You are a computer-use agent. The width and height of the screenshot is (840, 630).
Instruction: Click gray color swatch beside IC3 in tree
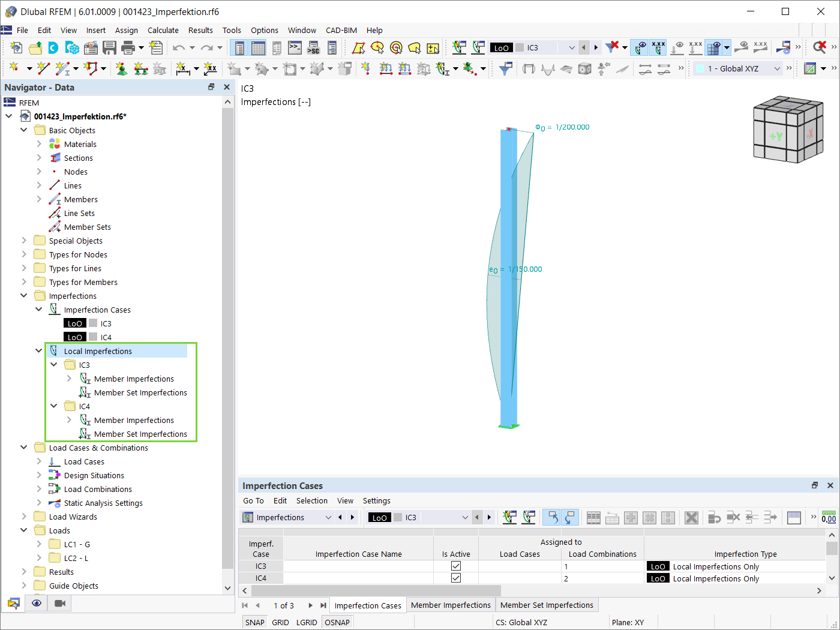pyautogui.click(x=93, y=323)
